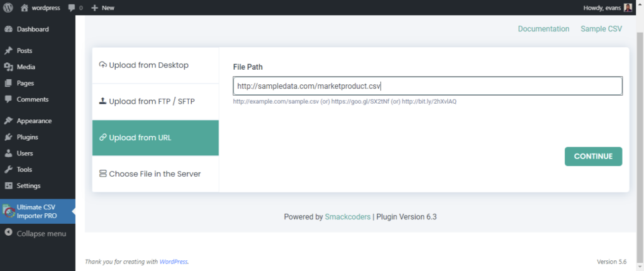Open the Settings menu
The height and width of the screenshot is (271, 644).
click(x=28, y=185)
